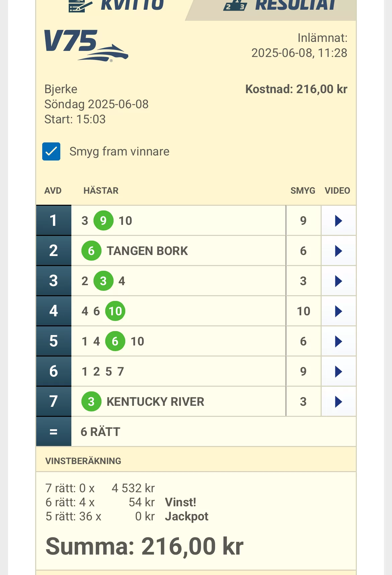Play video for Tangen Bork race
Screen dimensions: 392x575
tap(338, 251)
